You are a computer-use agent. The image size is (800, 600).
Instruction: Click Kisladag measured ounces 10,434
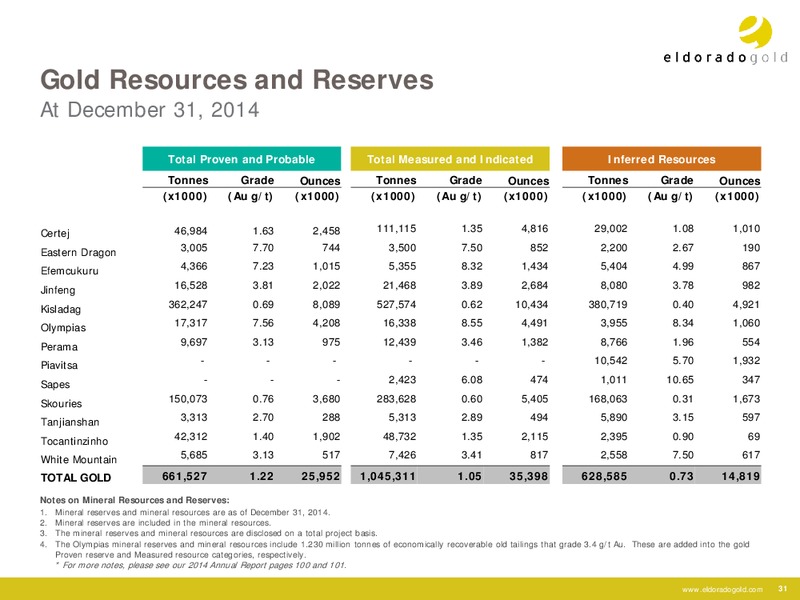click(x=532, y=305)
